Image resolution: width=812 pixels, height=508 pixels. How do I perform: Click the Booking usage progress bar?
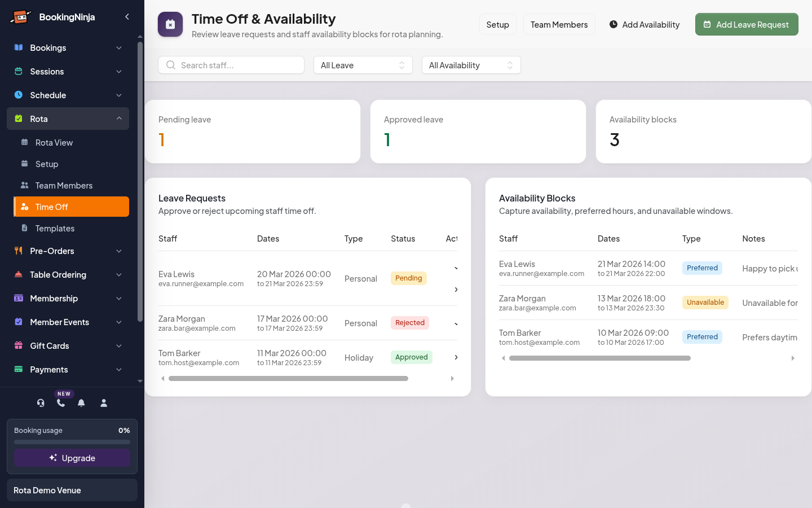click(72, 442)
